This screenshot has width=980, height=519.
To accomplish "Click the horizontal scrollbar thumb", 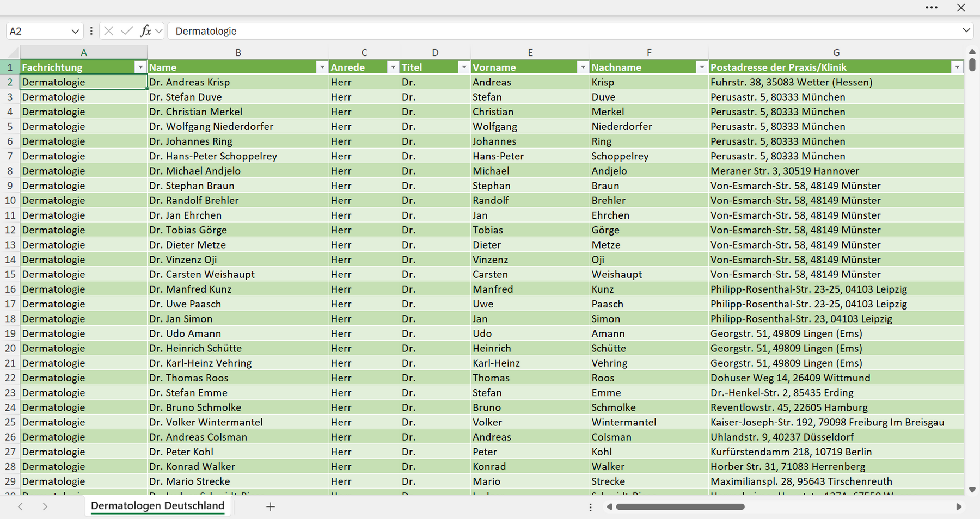I will [x=680, y=507].
